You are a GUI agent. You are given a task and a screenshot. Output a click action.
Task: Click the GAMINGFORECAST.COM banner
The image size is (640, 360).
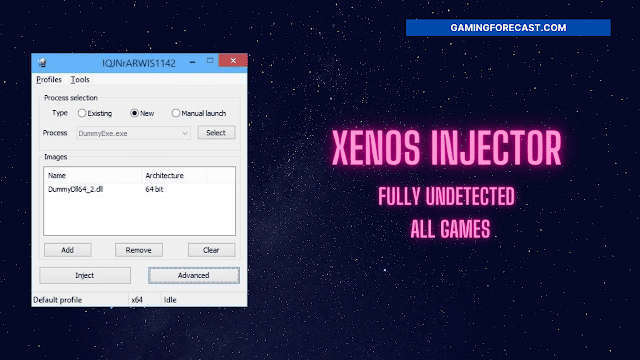coord(508,28)
